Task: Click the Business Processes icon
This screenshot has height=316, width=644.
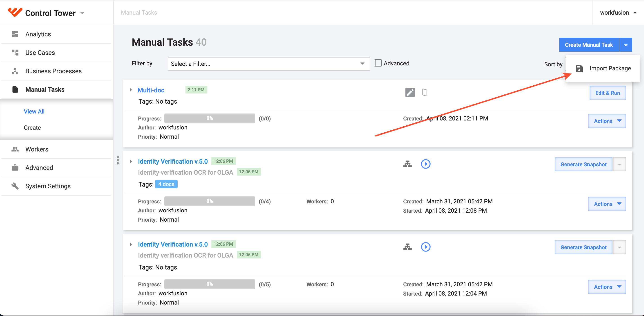Action: point(15,71)
